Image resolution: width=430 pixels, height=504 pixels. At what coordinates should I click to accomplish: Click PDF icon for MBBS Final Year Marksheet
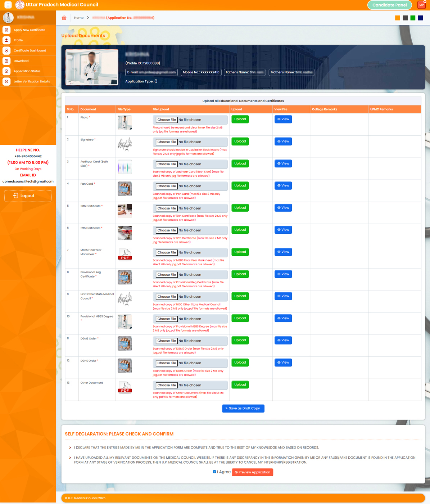click(125, 255)
